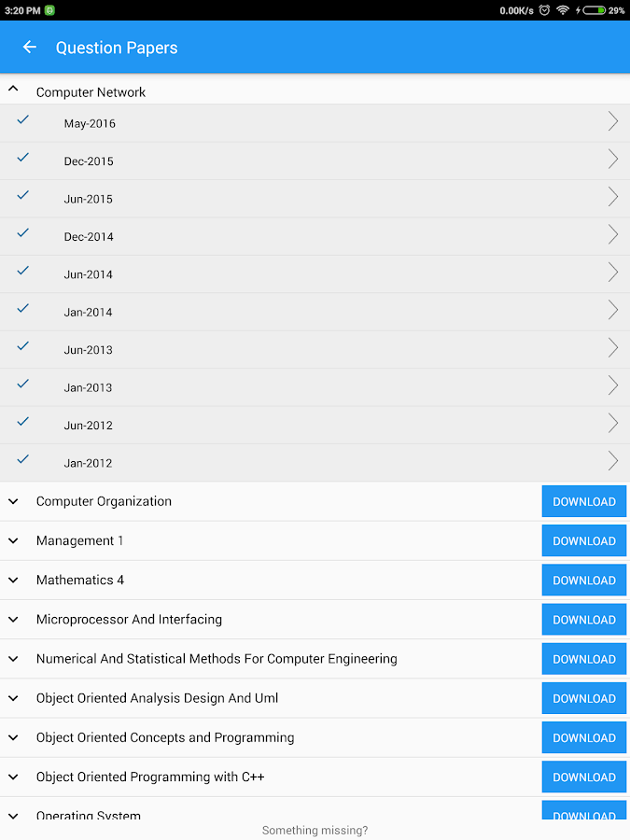Open May-2016 paper via right arrow
Viewport: 630px width, 840px height.
pyautogui.click(x=613, y=121)
